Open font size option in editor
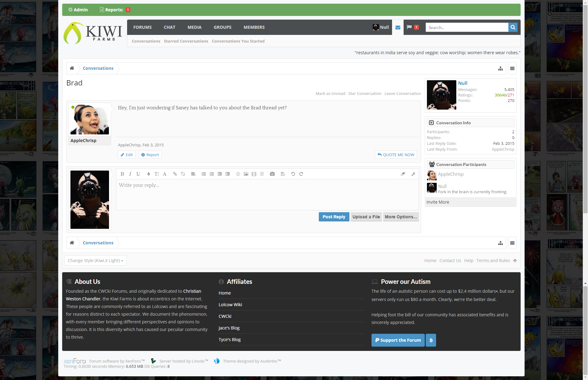Image resolution: width=588 pixels, height=380 pixels. (x=156, y=174)
